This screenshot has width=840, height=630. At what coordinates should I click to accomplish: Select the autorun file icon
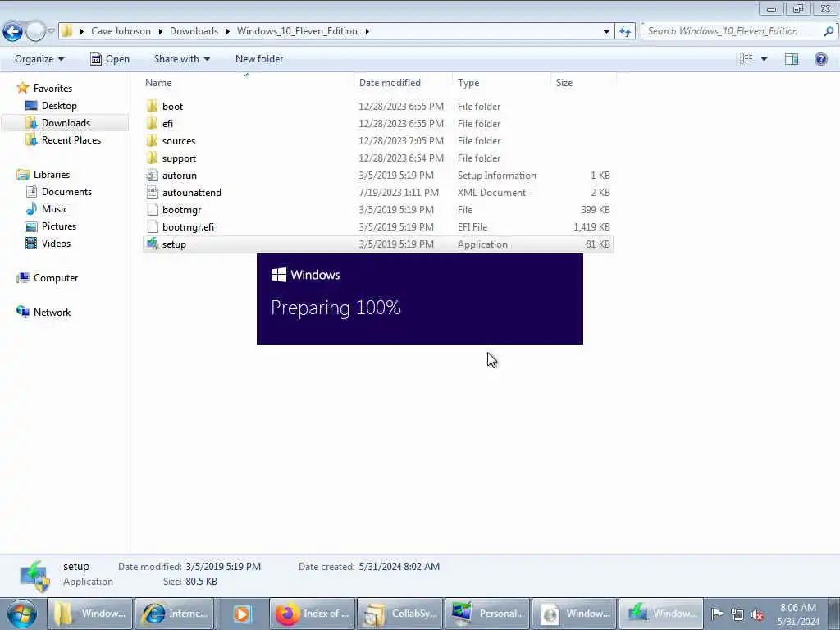[x=152, y=176]
